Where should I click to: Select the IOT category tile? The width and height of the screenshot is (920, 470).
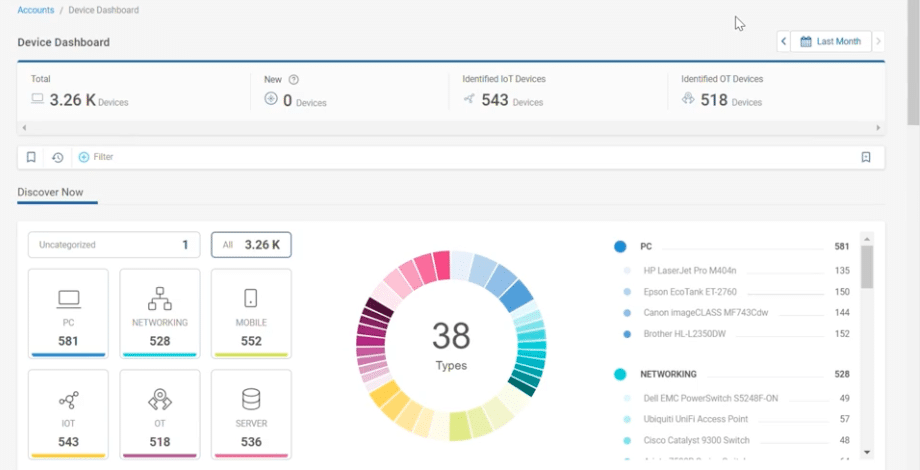click(68, 414)
